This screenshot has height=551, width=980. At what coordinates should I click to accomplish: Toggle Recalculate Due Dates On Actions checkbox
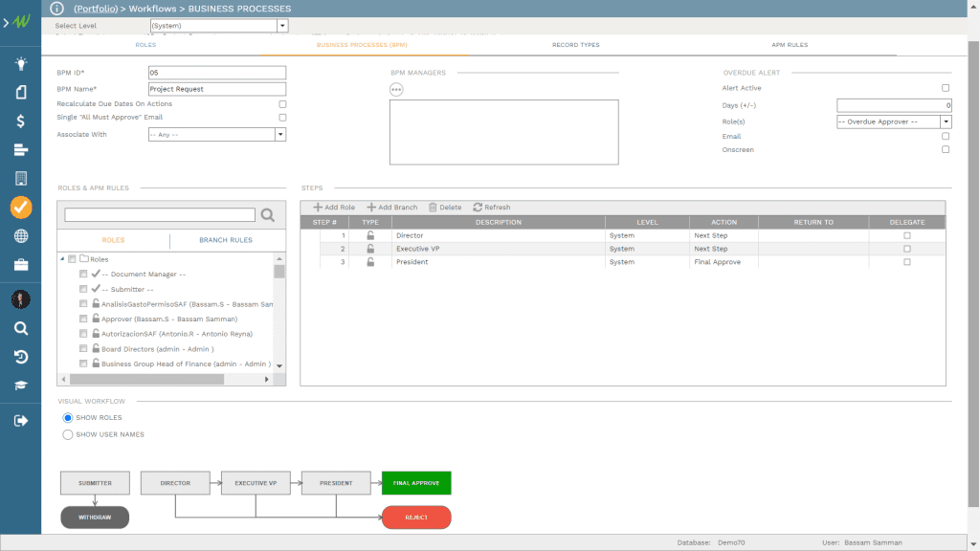click(282, 104)
